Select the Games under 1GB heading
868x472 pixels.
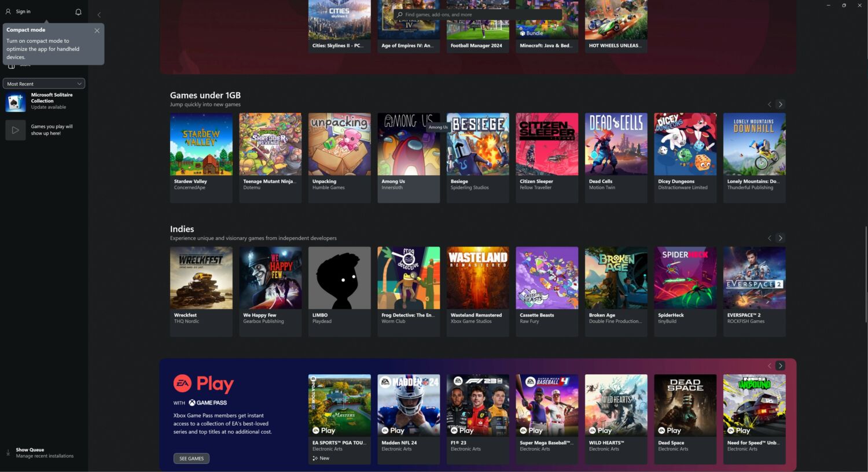click(x=204, y=95)
